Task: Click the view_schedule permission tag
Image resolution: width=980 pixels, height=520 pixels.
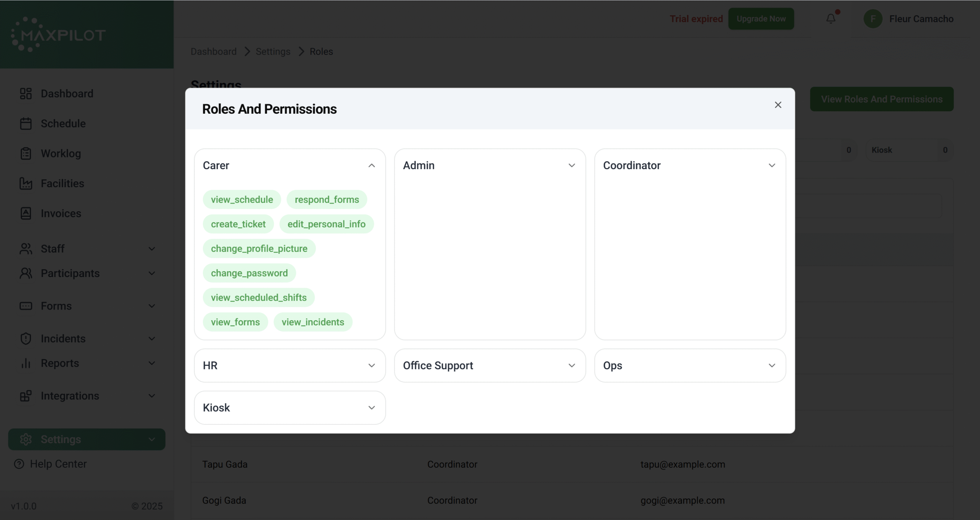Action: 242,199
